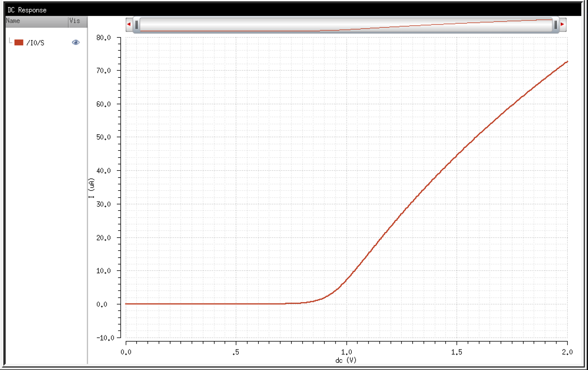Click the Vis column header
This screenshot has height=370, width=588.
pos(78,22)
